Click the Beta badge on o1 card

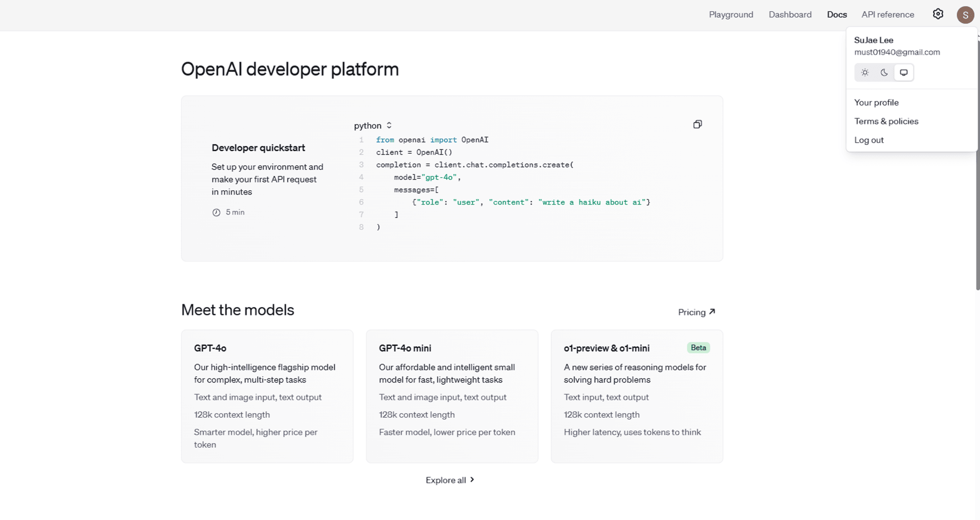698,348
